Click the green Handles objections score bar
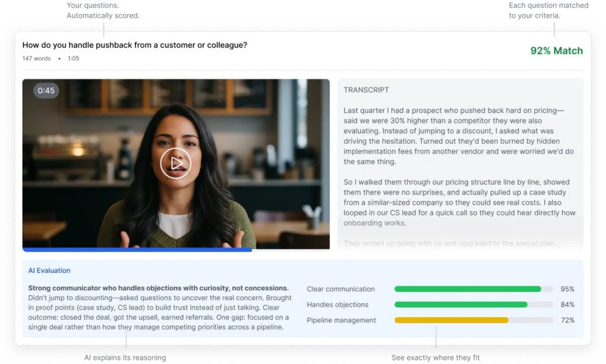Screen dimensions: 606x364 pyautogui.click(x=461, y=305)
